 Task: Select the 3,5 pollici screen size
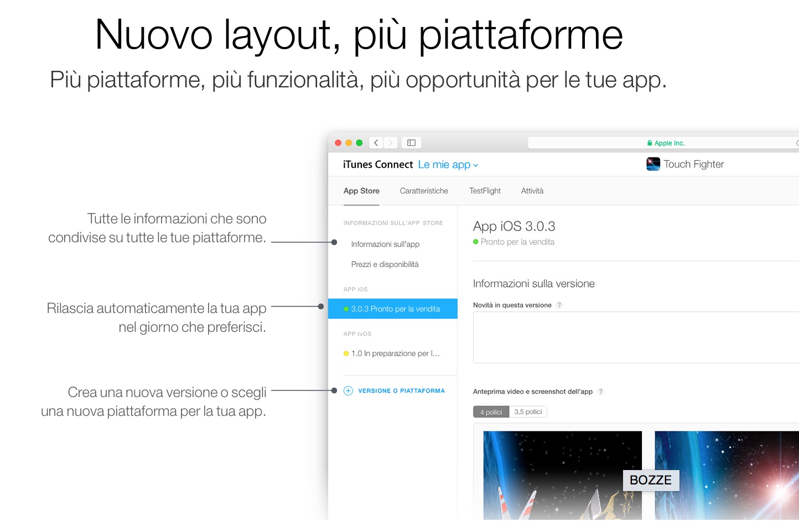coord(528,412)
